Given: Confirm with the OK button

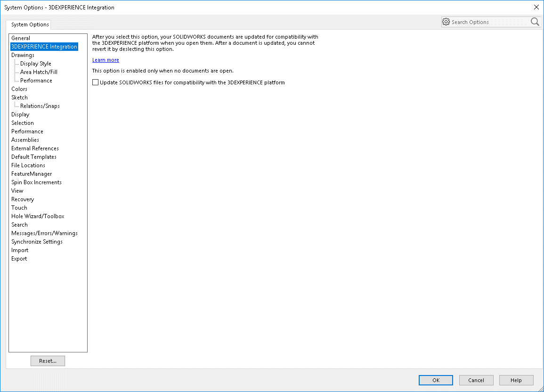Looking at the screenshot, I should point(436,380).
